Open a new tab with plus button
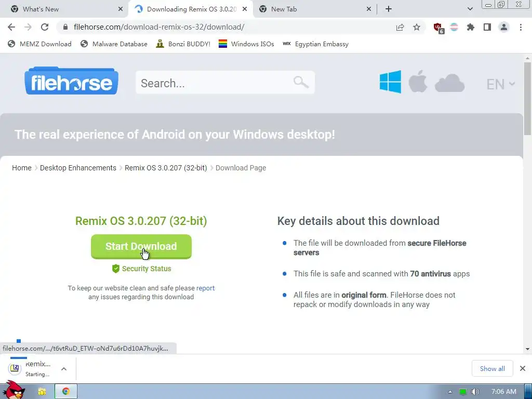Screen dimensions: 532x399 (389, 9)
